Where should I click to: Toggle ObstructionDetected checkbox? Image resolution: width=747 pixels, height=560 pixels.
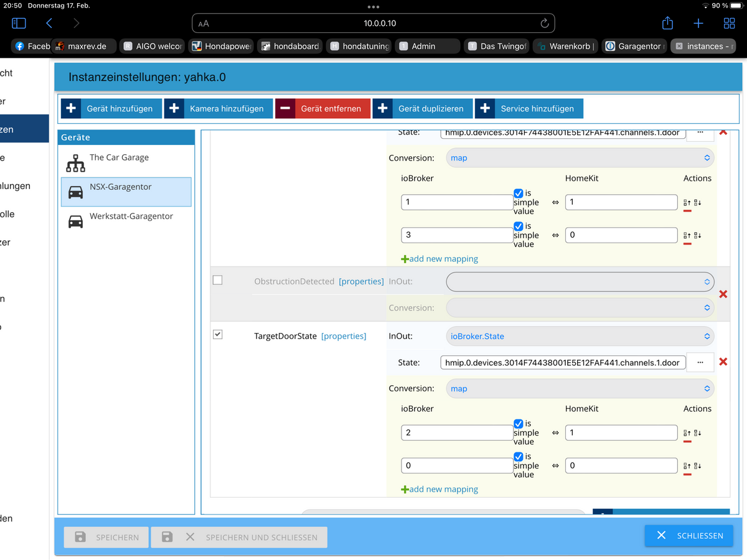[x=217, y=280]
